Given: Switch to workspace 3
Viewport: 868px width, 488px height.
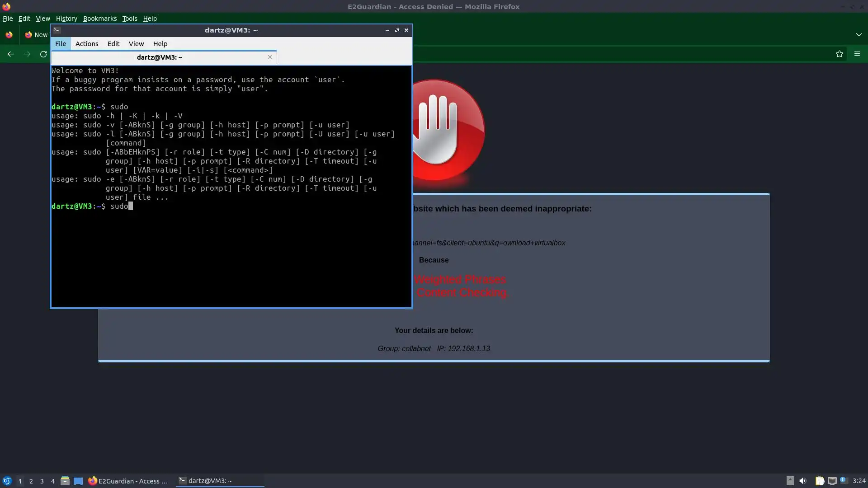Looking at the screenshot, I should click(x=42, y=481).
